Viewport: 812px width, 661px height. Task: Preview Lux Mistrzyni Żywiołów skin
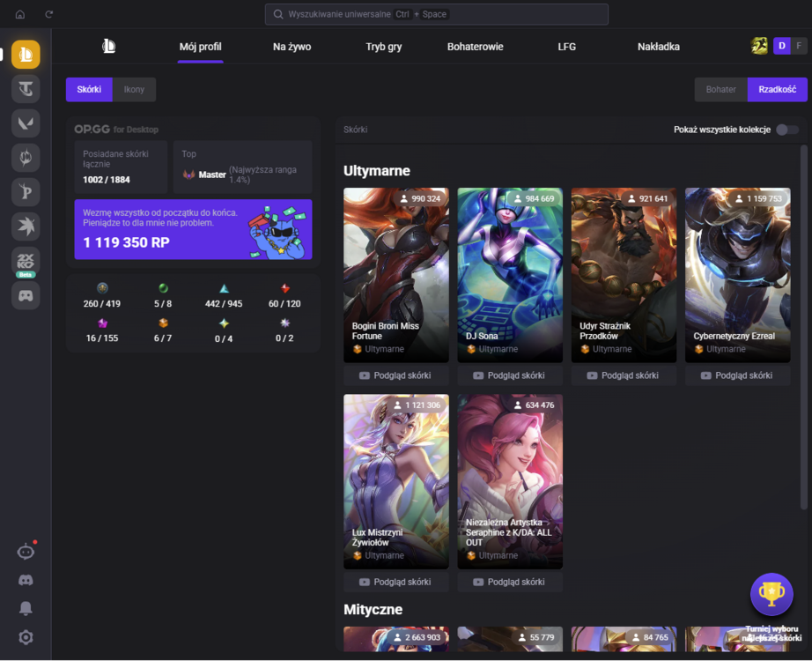pyautogui.click(x=396, y=582)
